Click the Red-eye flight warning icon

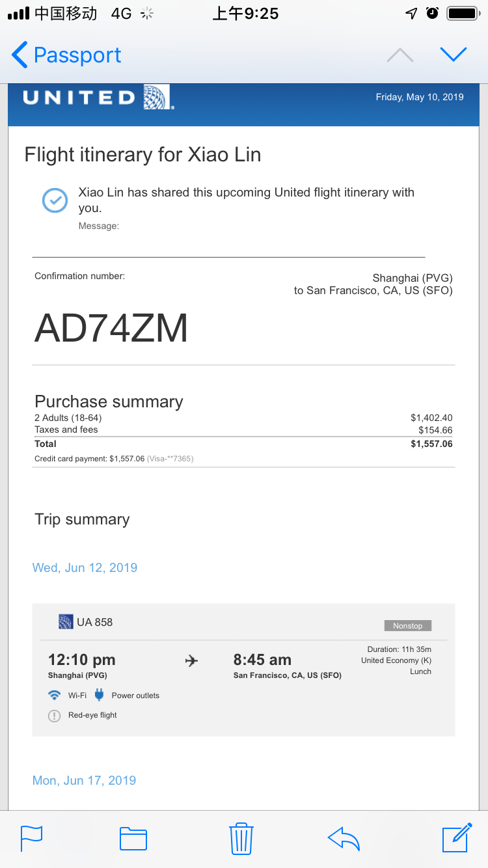pyautogui.click(x=55, y=715)
